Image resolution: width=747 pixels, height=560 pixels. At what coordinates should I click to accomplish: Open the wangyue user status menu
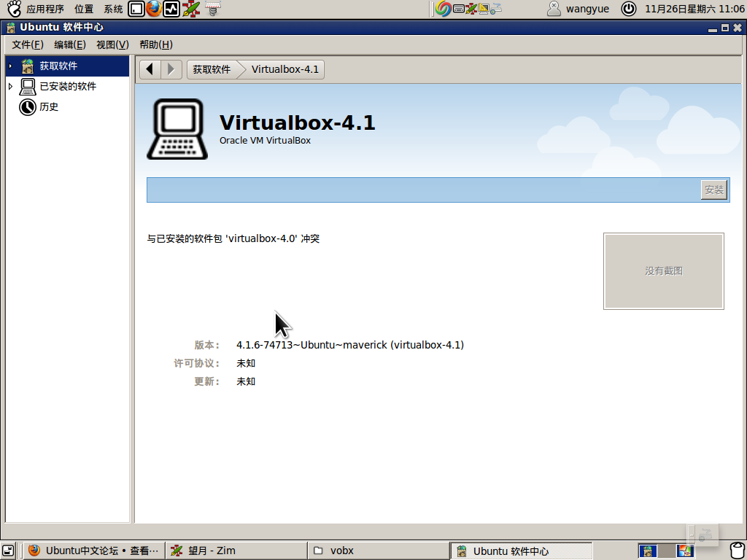(x=578, y=9)
